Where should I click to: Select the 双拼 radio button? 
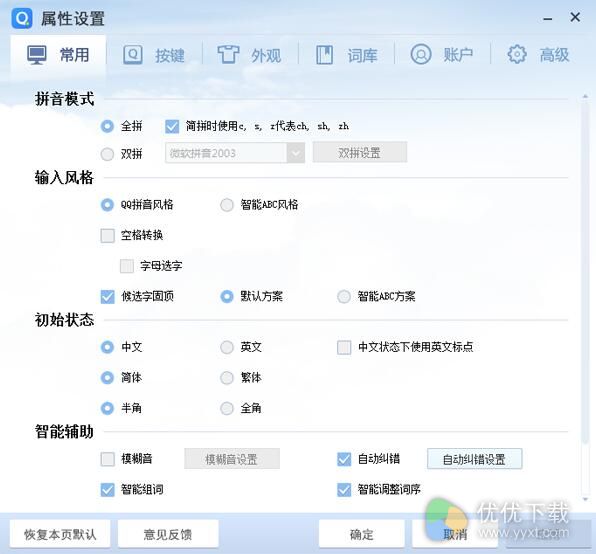pyautogui.click(x=107, y=154)
